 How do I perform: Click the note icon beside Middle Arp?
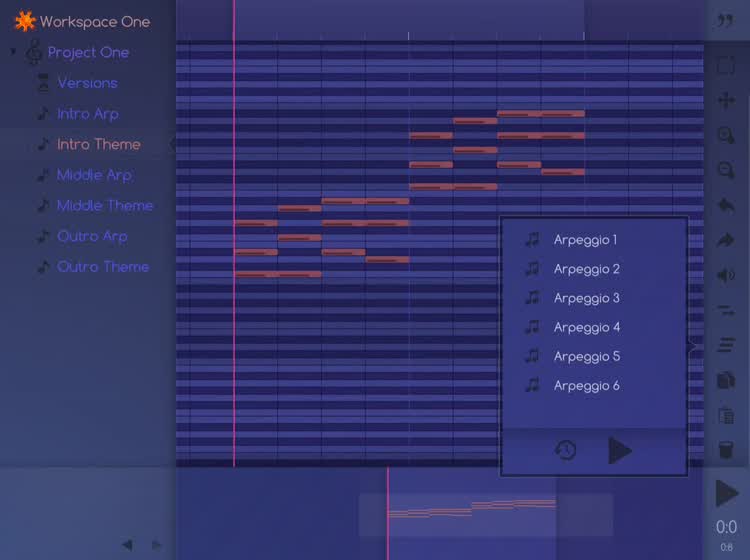44,175
